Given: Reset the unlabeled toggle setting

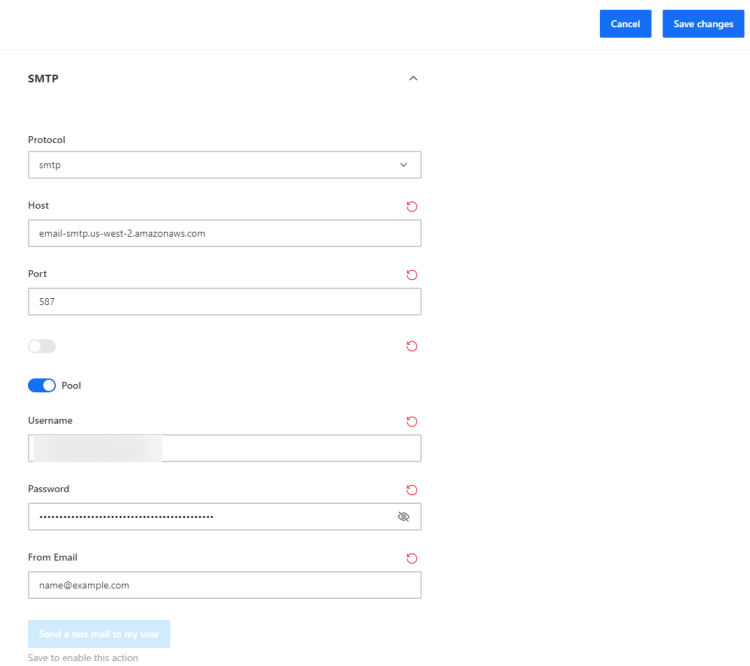Looking at the screenshot, I should point(412,346).
